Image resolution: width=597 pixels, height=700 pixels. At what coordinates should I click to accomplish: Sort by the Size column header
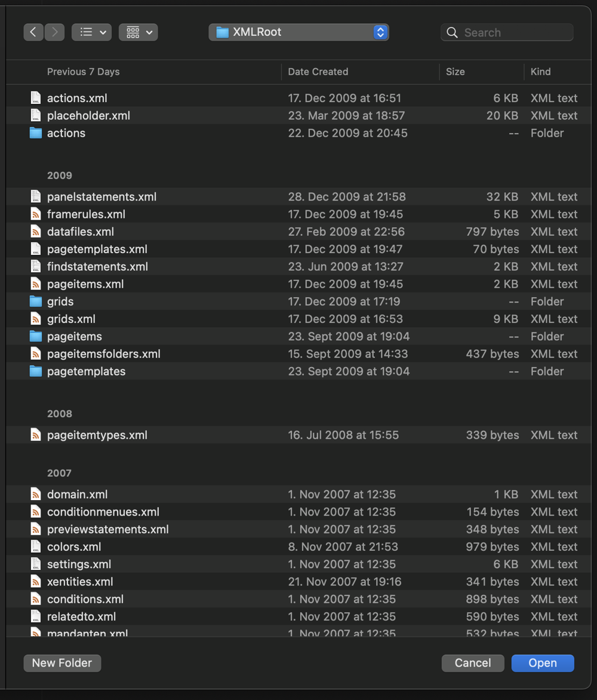tap(455, 72)
